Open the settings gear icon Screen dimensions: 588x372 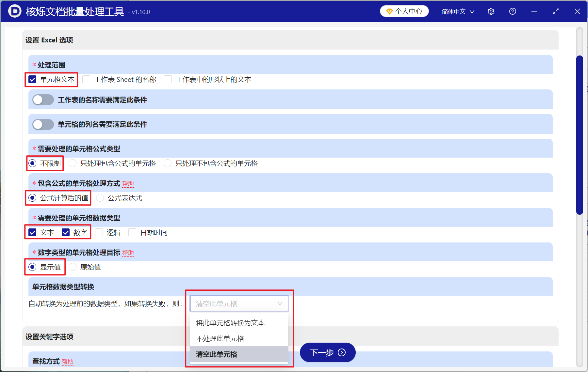491,11
